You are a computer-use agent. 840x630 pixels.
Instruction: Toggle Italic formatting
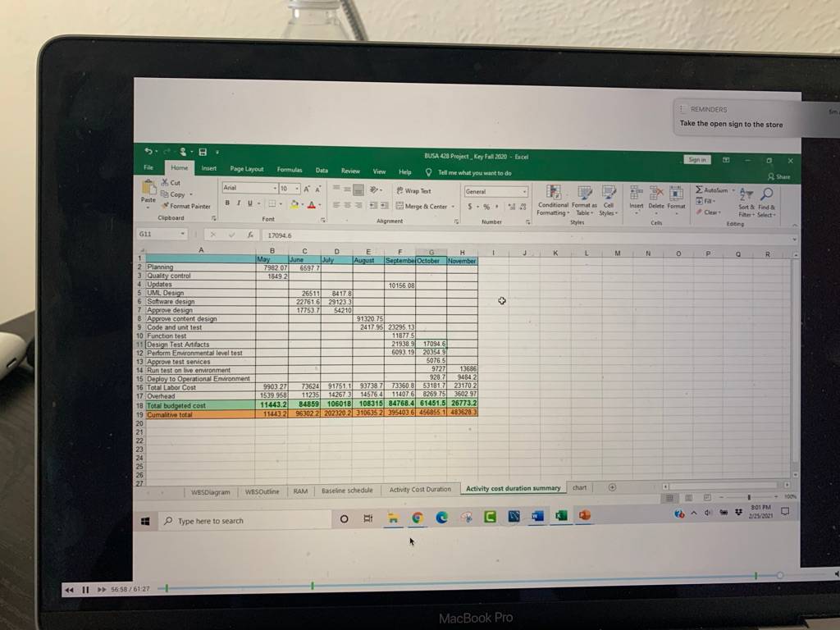(239, 203)
